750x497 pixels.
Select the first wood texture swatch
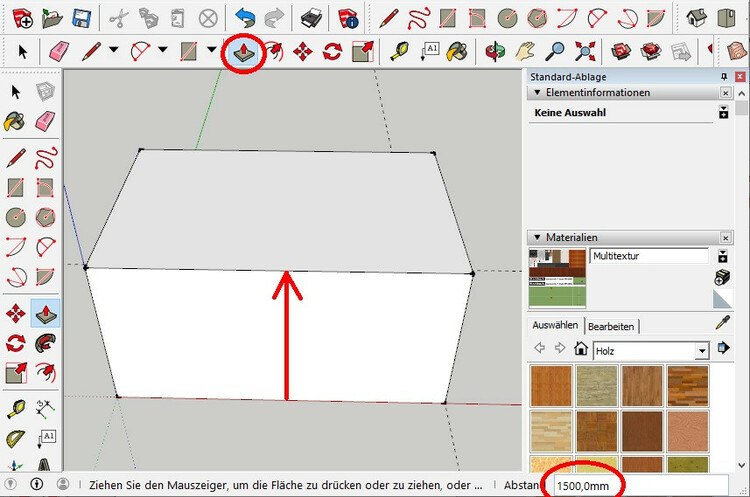pyautogui.click(x=550, y=385)
